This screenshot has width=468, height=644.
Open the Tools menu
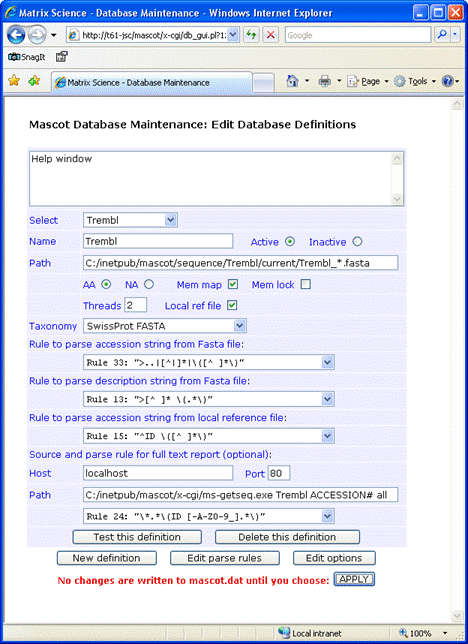pos(415,81)
